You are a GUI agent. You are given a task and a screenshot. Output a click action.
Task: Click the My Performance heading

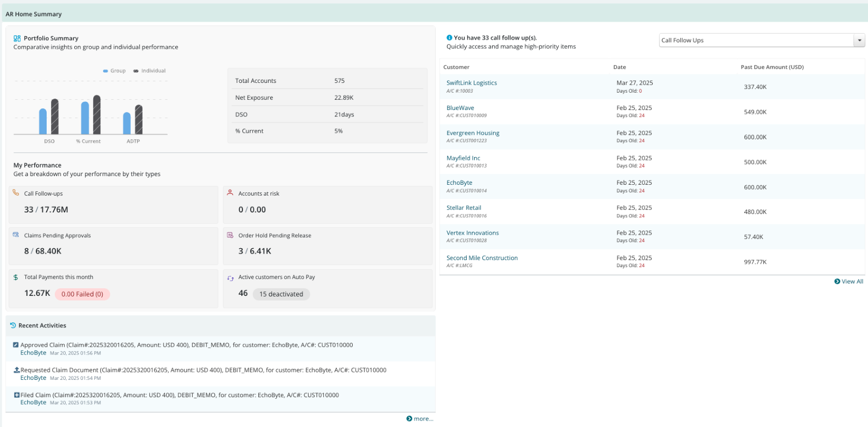(x=37, y=165)
